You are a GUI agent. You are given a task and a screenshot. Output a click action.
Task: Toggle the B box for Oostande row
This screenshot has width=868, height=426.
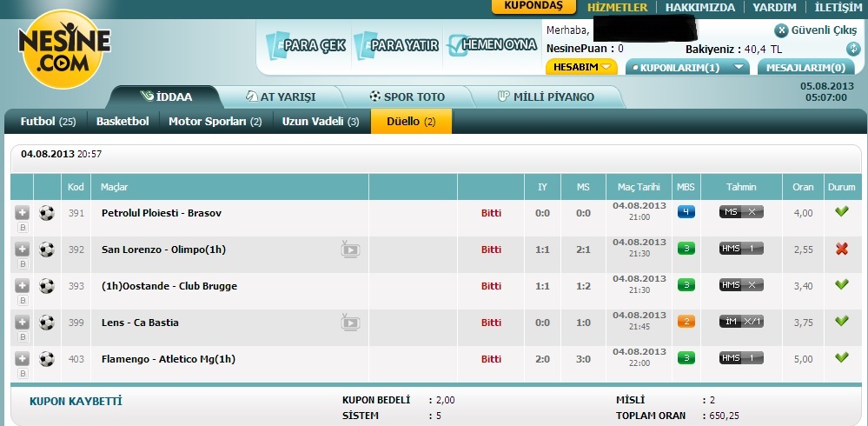click(x=23, y=300)
